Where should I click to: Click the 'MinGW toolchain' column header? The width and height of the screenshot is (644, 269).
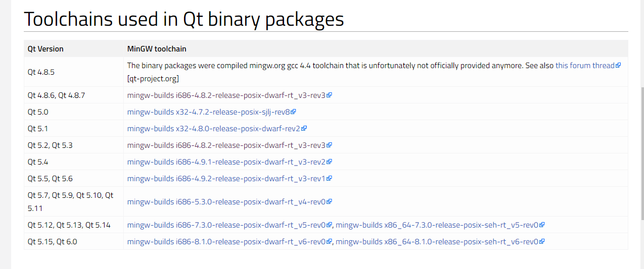[x=157, y=49]
